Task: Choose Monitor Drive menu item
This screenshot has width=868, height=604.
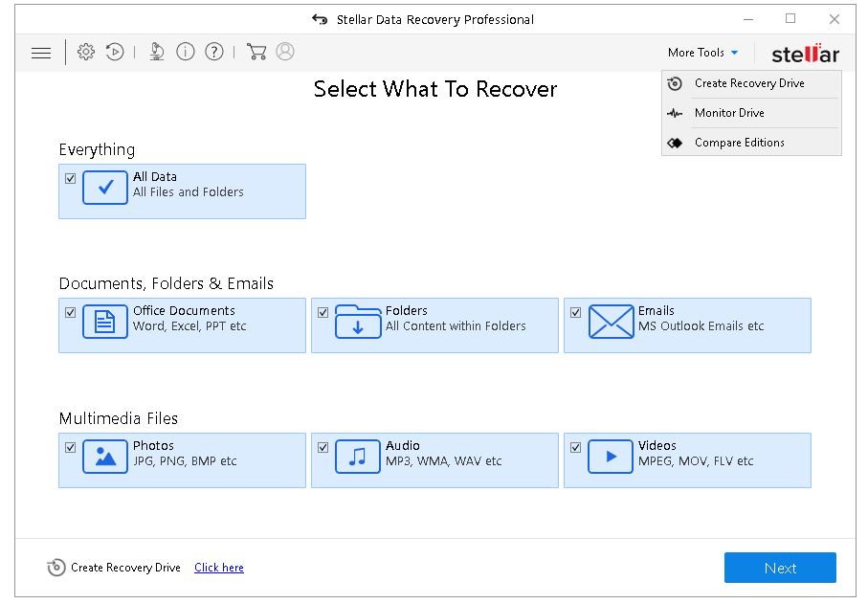Action: 752,113
